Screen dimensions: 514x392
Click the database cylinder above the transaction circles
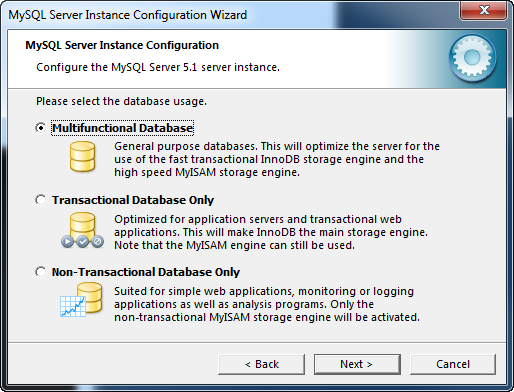click(82, 224)
